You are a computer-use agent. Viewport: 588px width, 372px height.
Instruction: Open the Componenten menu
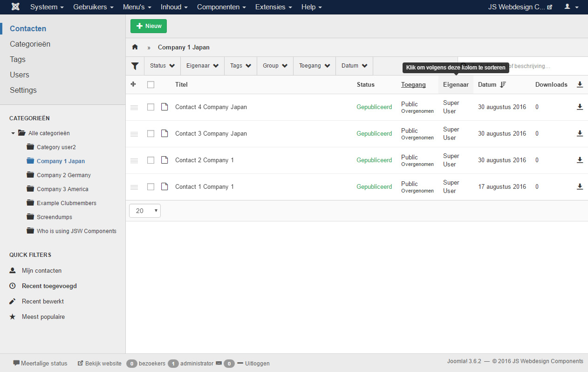coord(221,7)
